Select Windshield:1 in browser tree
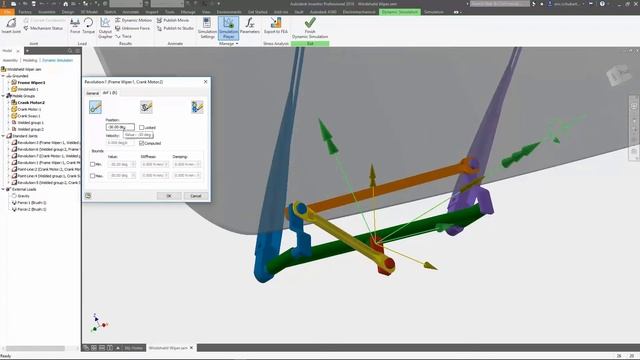The width and height of the screenshot is (640, 360). coord(25,89)
